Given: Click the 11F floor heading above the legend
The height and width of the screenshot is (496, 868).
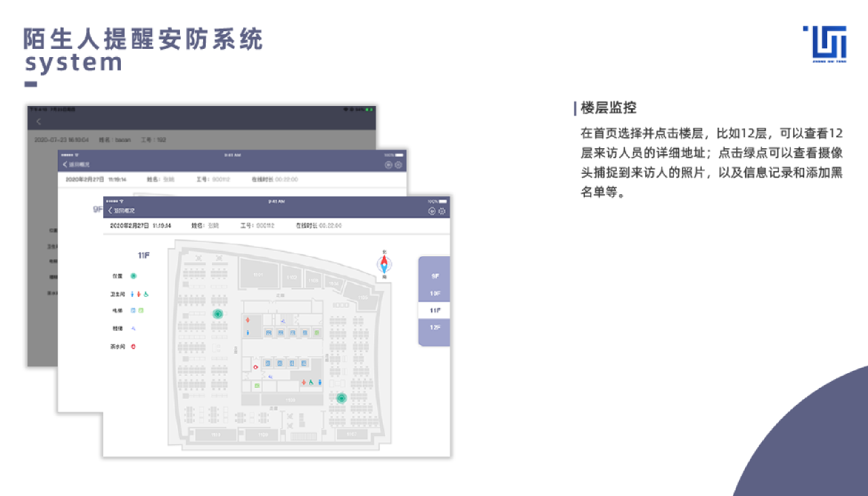Looking at the screenshot, I should [x=143, y=255].
